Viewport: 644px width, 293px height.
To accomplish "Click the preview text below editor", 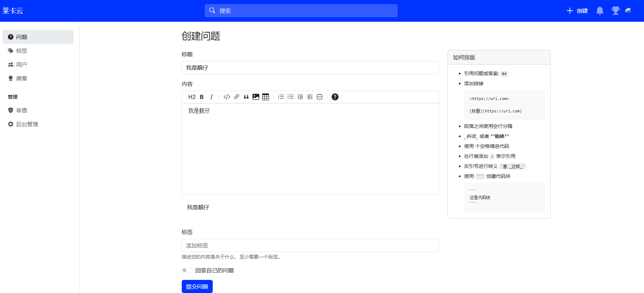I will point(198,207).
